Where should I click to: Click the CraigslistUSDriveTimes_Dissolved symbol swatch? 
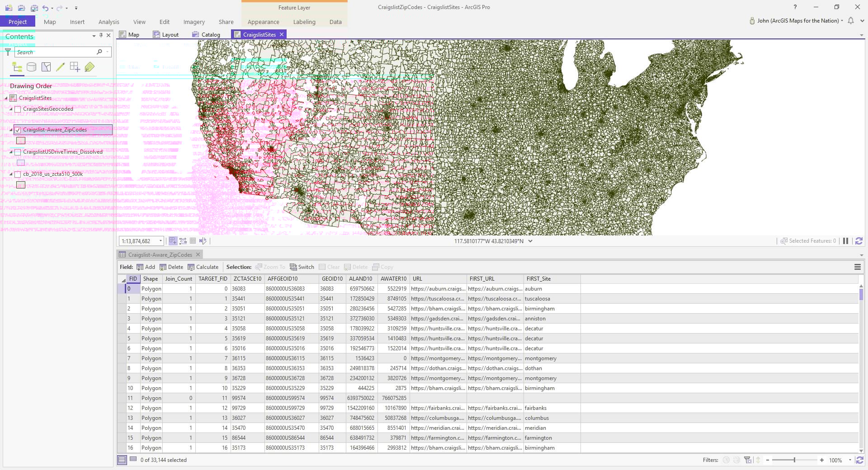click(21, 163)
